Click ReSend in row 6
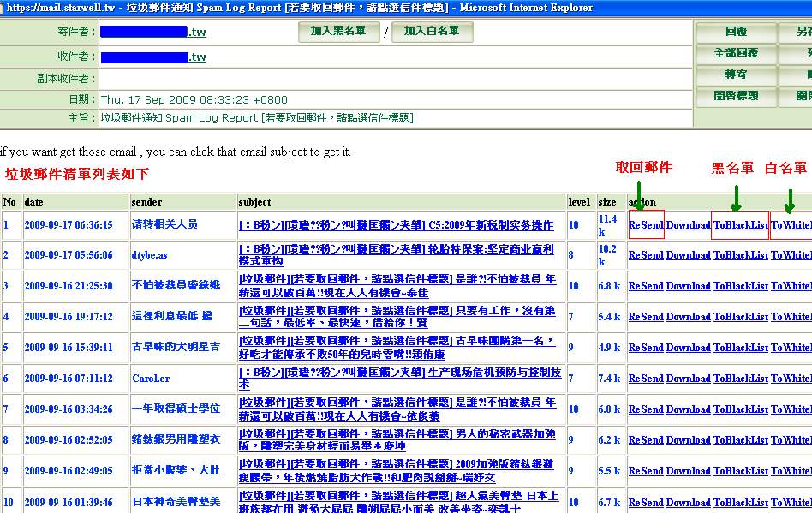This screenshot has width=812, height=513. click(646, 379)
